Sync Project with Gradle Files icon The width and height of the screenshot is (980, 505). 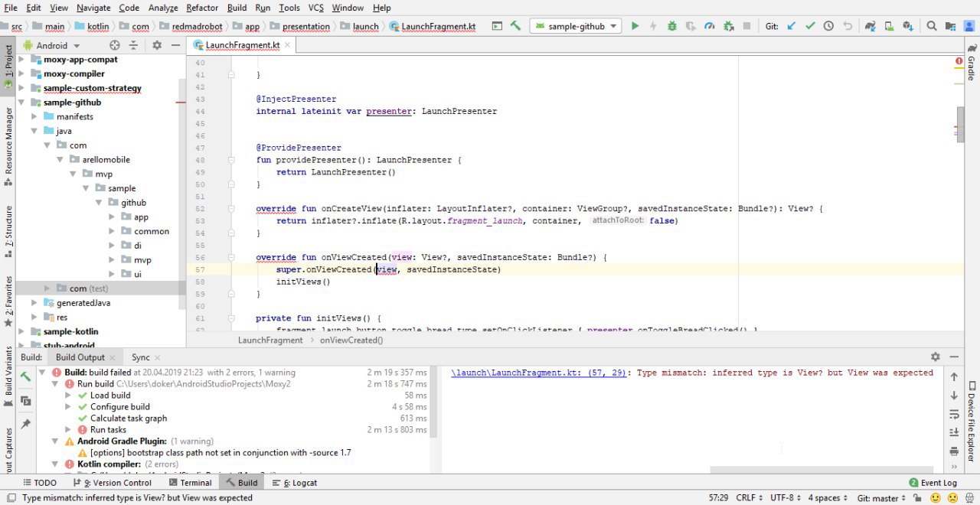click(871, 26)
